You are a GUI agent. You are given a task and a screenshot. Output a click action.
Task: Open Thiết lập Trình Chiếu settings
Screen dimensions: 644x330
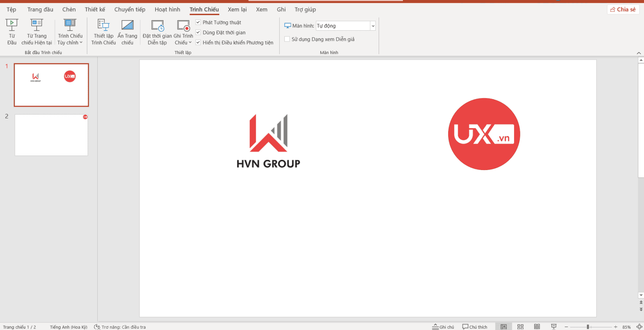pyautogui.click(x=103, y=31)
